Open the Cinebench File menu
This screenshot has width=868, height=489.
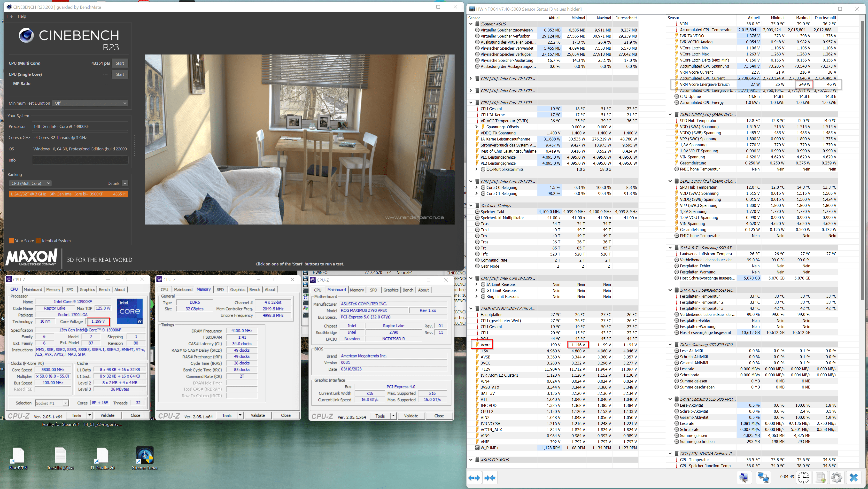click(9, 16)
